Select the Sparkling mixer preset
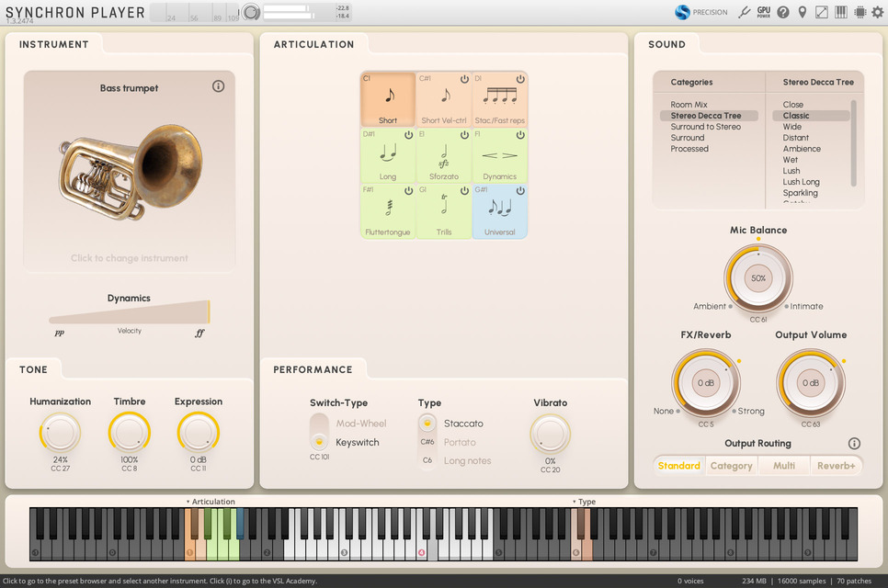Viewport: 888px width, 588px height. point(801,192)
